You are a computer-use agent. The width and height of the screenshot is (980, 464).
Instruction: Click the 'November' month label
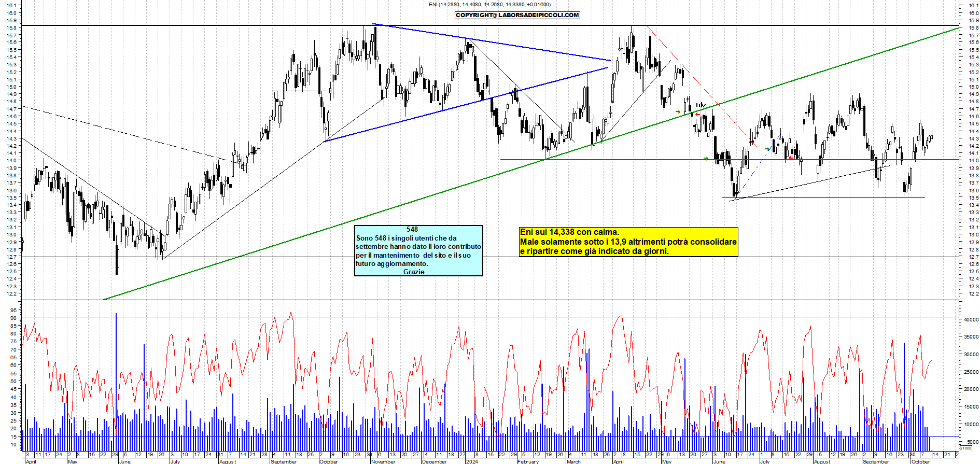point(383,461)
